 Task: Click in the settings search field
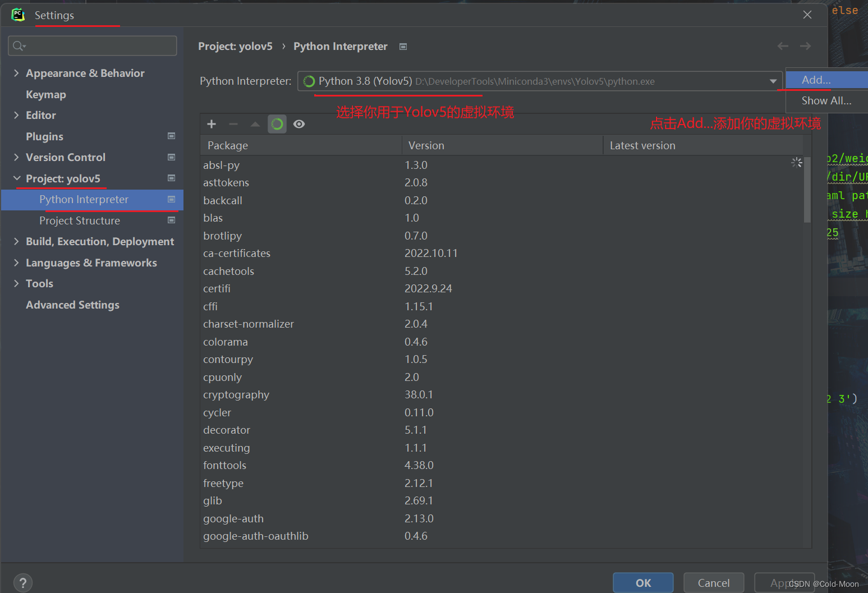pyautogui.click(x=93, y=46)
